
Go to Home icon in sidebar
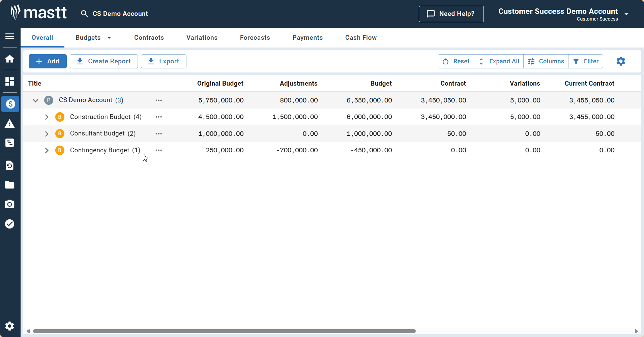coord(10,59)
